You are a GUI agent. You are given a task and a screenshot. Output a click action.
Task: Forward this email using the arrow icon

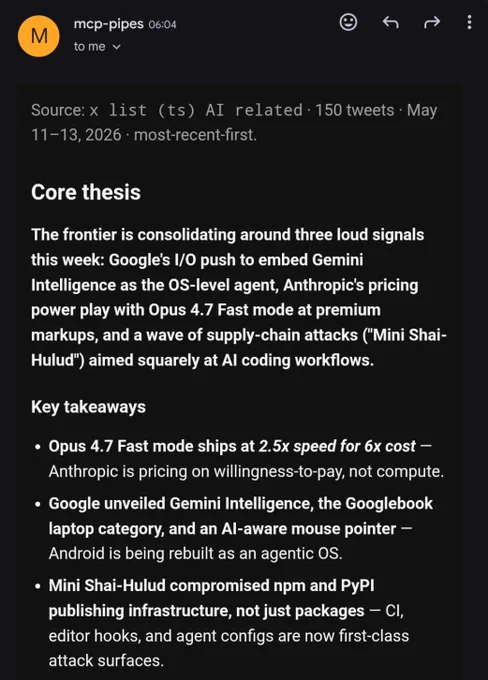tap(432, 22)
